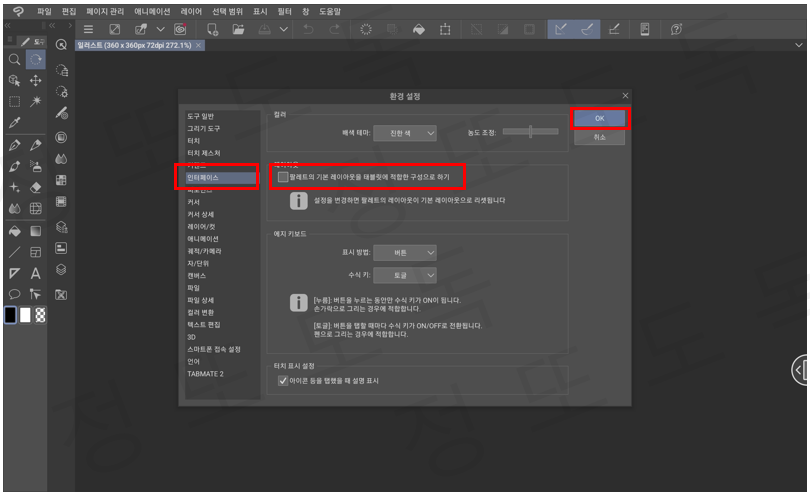Click the 취소 cancel button
Viewport: 810px width, 495px height.
click(x=599, y=137)
